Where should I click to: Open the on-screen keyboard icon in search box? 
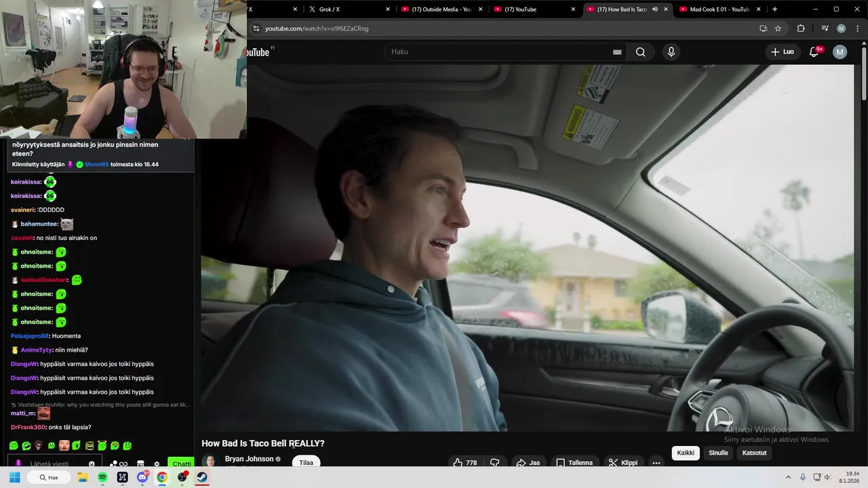[x=617, y=52]
